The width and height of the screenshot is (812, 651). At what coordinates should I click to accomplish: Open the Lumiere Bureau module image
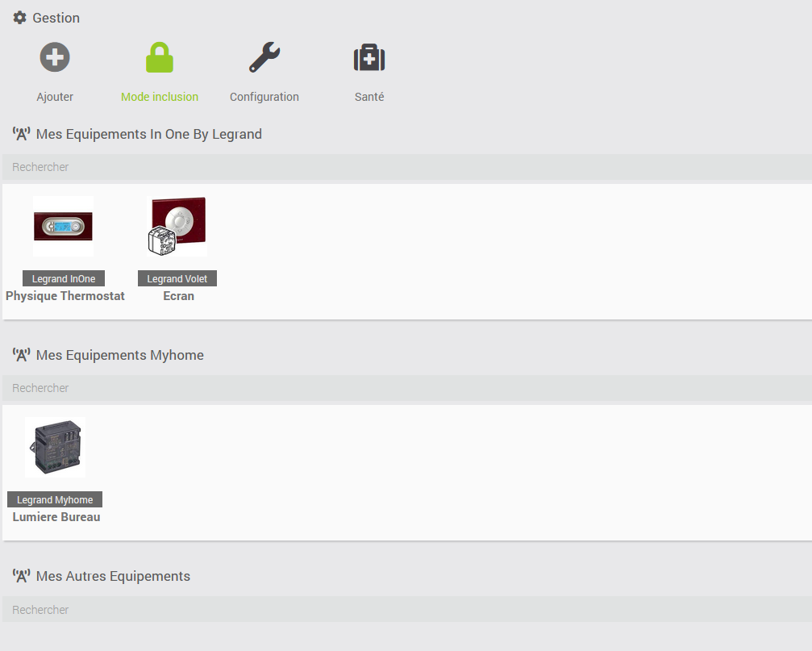[x=55, y=448]
